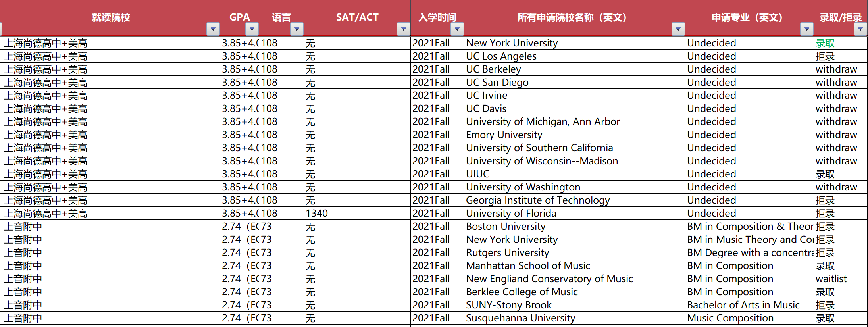Open the 申请专业 column filter dropdown
The image size is (868, 327).
point(807,29)
